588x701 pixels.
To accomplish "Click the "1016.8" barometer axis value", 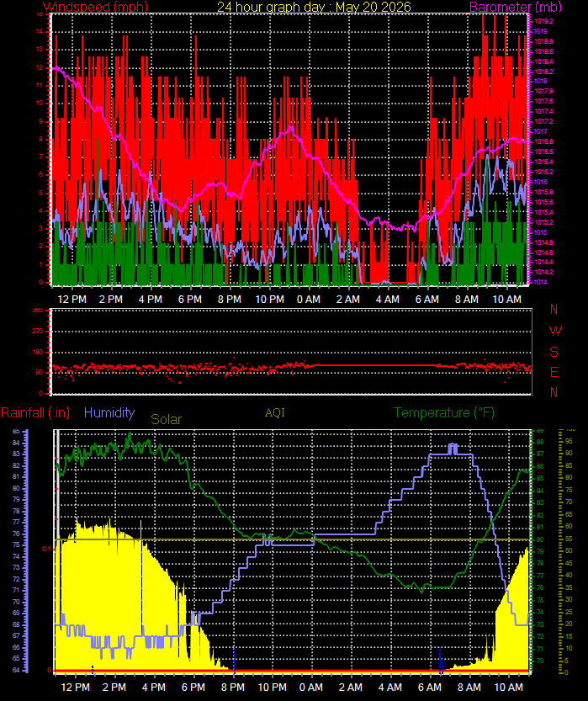I will coord(543,141).
